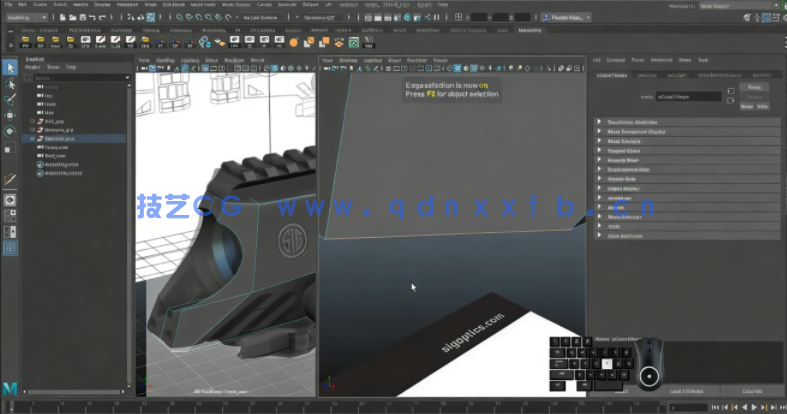The height and width of the screenshot is (414, 787).
Task: Select the arrow Select tool
Action: tap(11, 67)
